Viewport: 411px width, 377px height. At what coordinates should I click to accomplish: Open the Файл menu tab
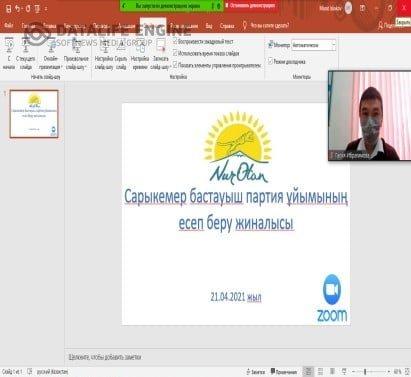click(x=9, y=26)
